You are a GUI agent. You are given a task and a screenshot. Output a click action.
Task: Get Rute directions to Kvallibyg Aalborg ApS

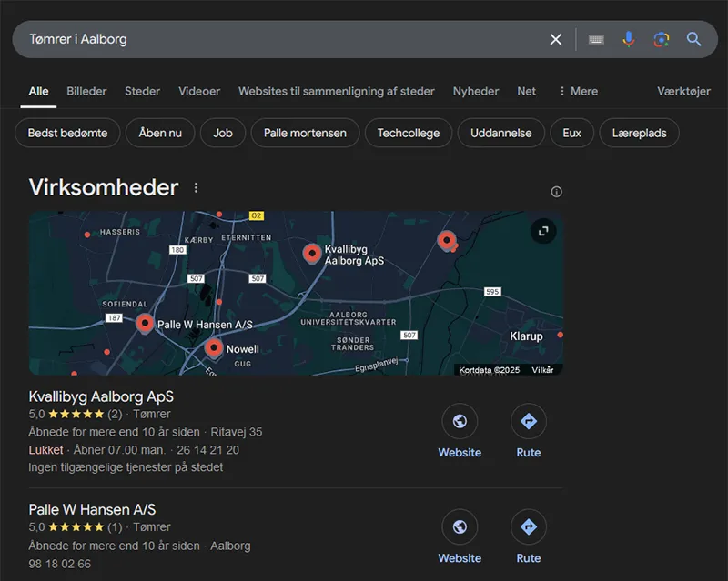click(x=529, y=430)
